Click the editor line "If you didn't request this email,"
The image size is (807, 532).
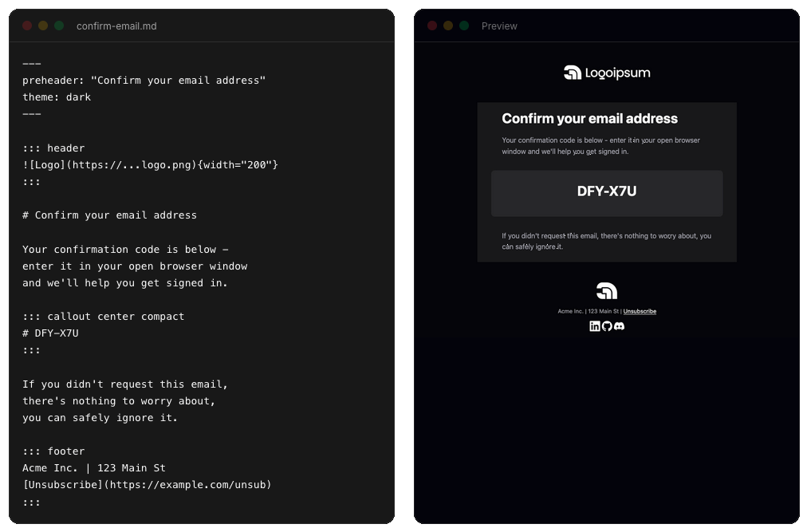[x=125, y=384]
